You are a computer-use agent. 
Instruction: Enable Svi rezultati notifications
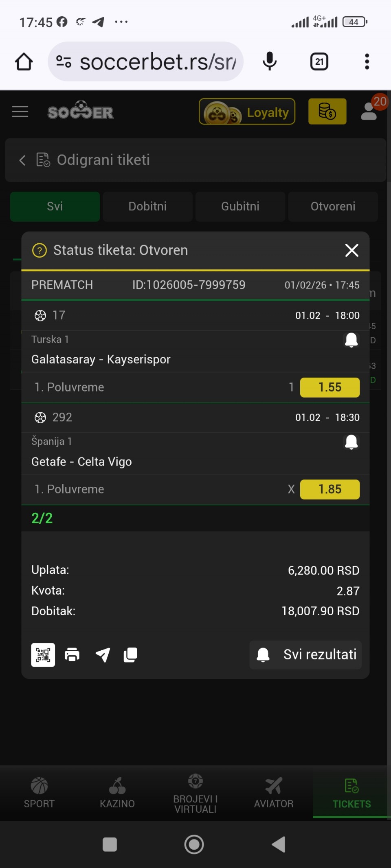pyautogui.click(x=305, y=655)
